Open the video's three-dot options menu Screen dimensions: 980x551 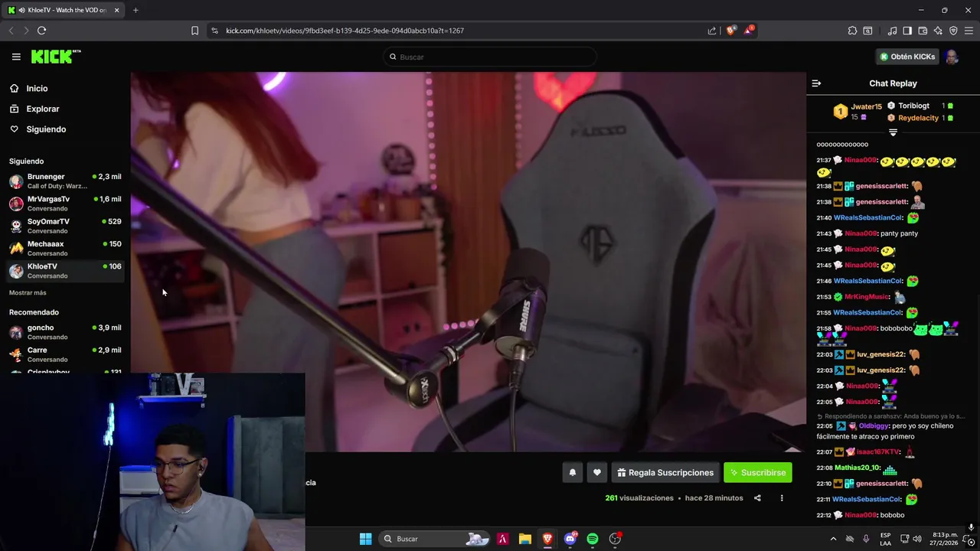[x=782, y=498]
